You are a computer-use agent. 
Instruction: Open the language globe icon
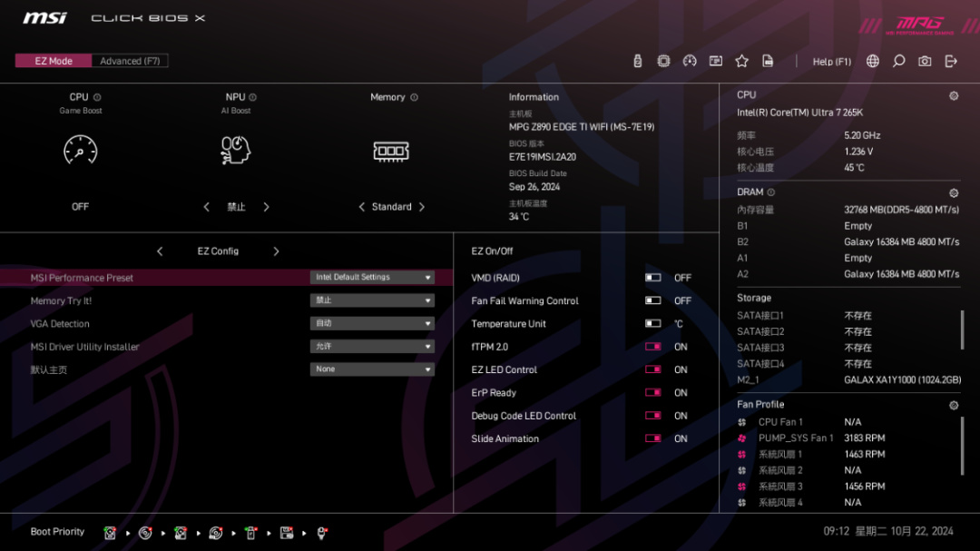873,62
